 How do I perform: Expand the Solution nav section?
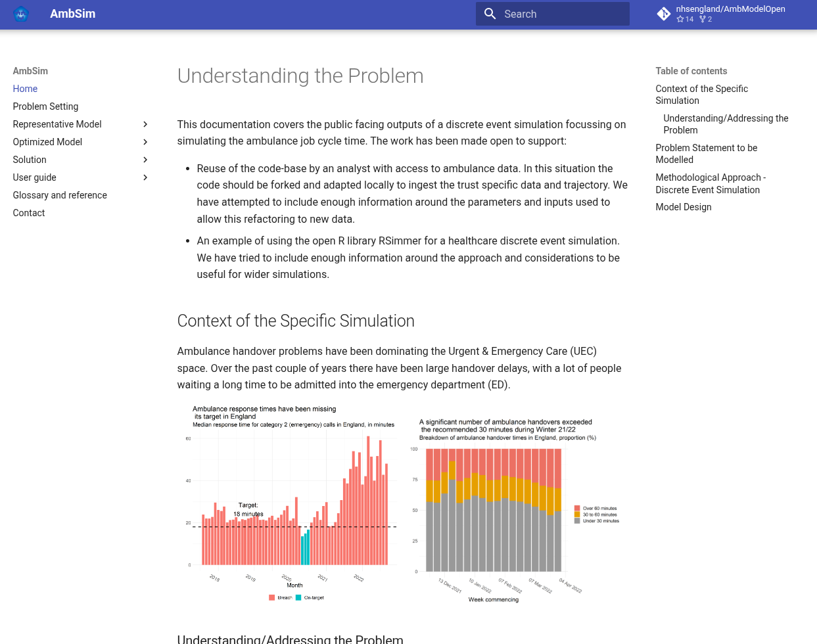[x=145, y=160]
